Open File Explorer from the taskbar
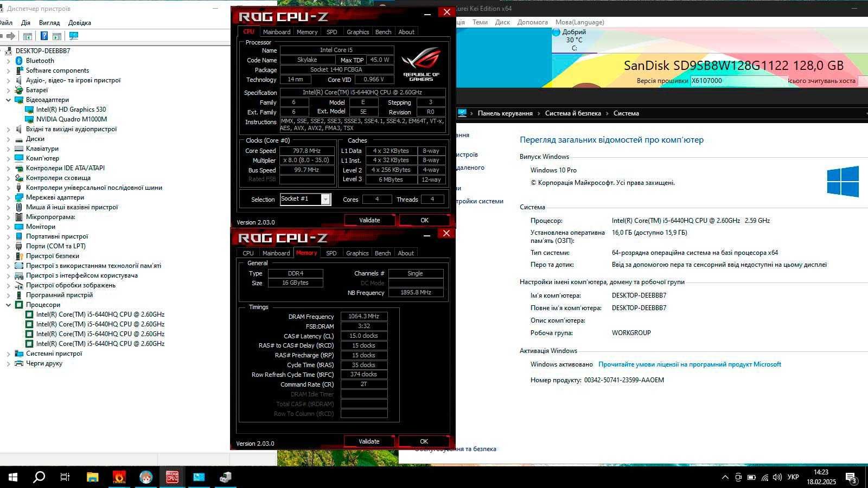This screenshot has height=488, width=868. click(x=92, y=477)
